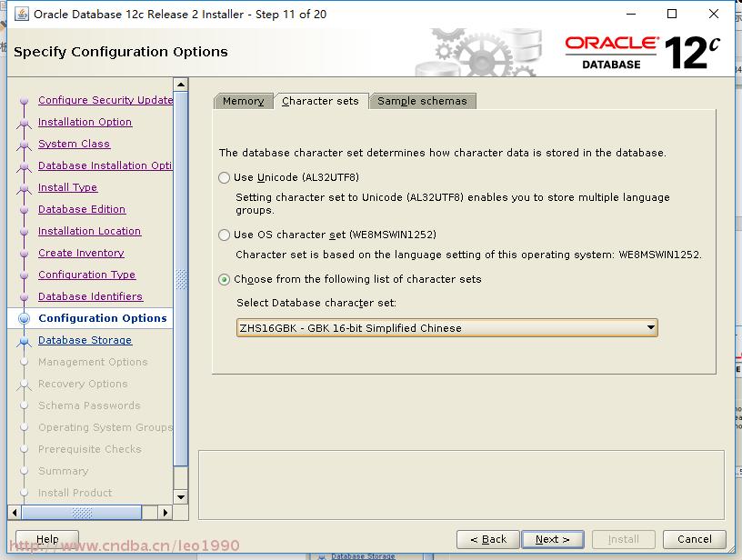Open Help for the installer
This screenshot has height=560, width=742.
[47, 539]
